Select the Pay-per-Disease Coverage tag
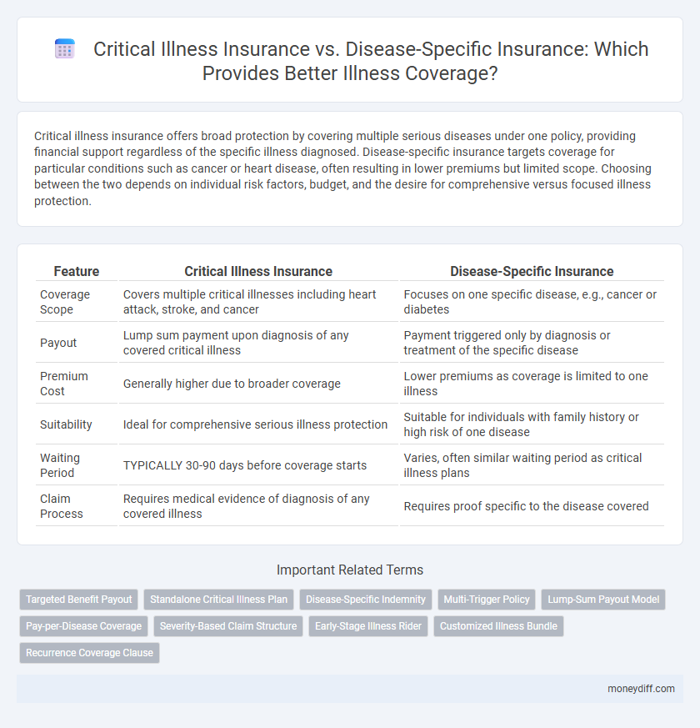Viewport: 700px width, 728px height. [x=83, y=626]
